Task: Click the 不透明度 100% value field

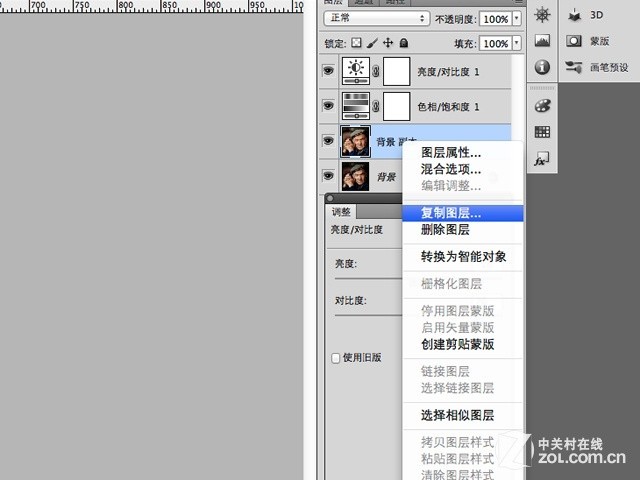Action: 496,19
